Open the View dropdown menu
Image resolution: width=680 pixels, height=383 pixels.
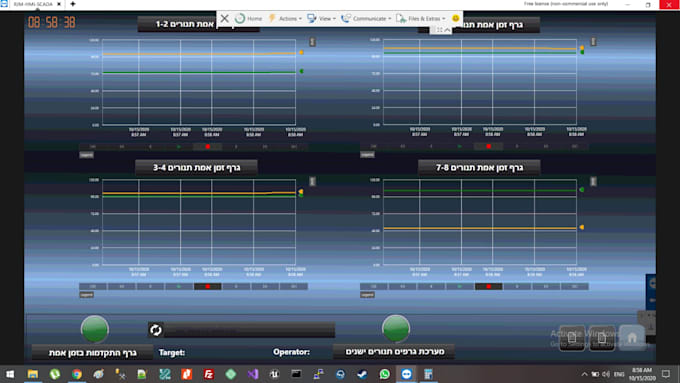click(321, 19)
